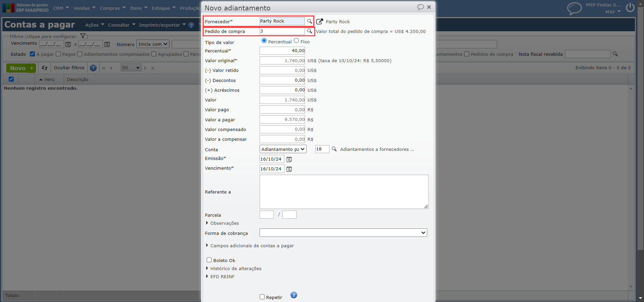The image size is (644, 302).
Task: Open the Vendas menu
Action: coord(85,8)
